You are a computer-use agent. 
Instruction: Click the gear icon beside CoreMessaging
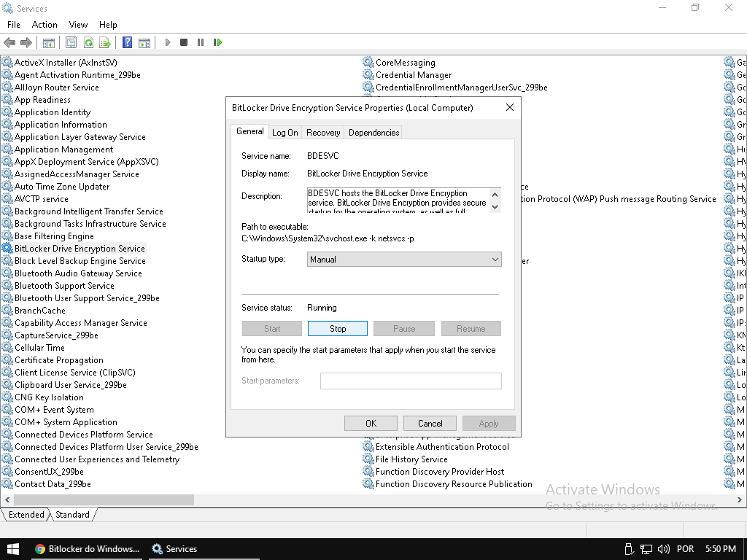click(x=368, y=63)
